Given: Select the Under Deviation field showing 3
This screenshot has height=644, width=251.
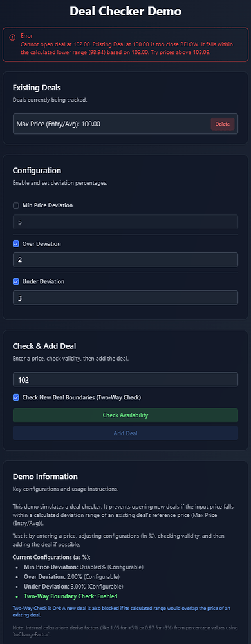Looking at the screenshot, I should coord(126,298).
